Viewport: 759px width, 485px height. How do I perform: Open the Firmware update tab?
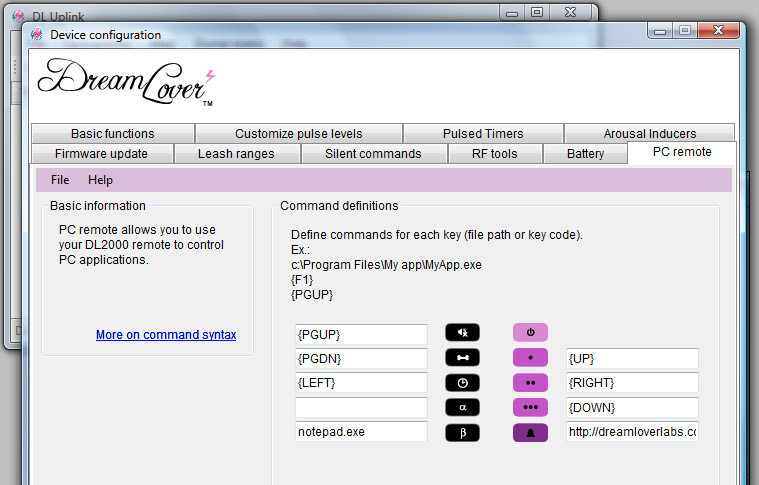click(101, 154)
